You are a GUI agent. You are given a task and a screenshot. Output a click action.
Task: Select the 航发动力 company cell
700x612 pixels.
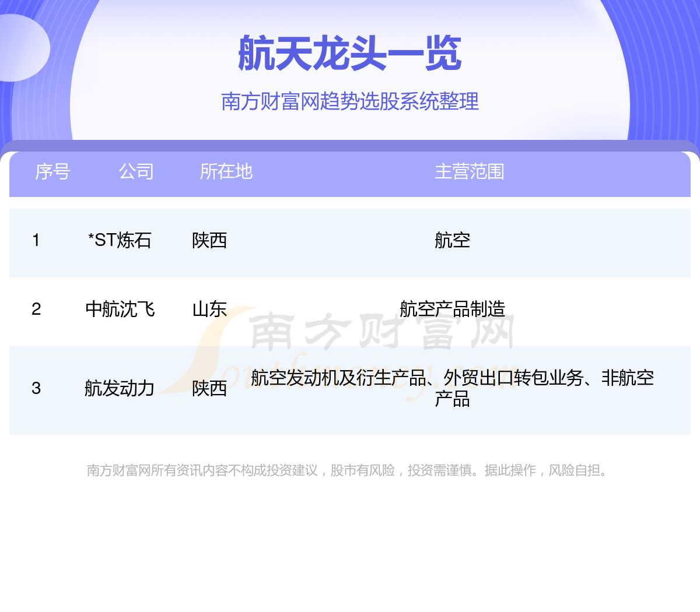pos(120,388)
